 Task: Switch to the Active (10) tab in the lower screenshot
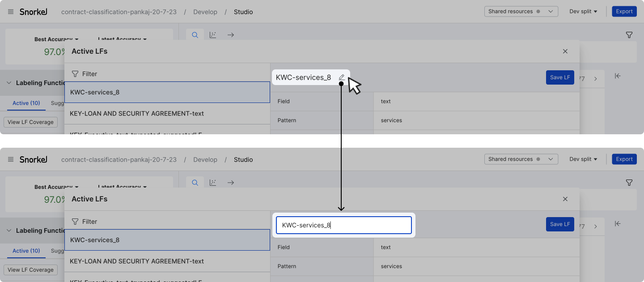26,251
